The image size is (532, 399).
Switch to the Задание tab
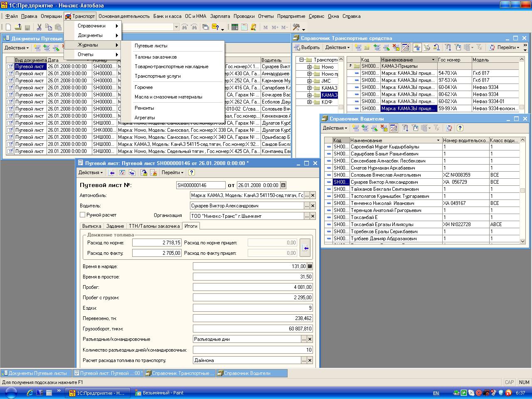(x=115, y=226)
